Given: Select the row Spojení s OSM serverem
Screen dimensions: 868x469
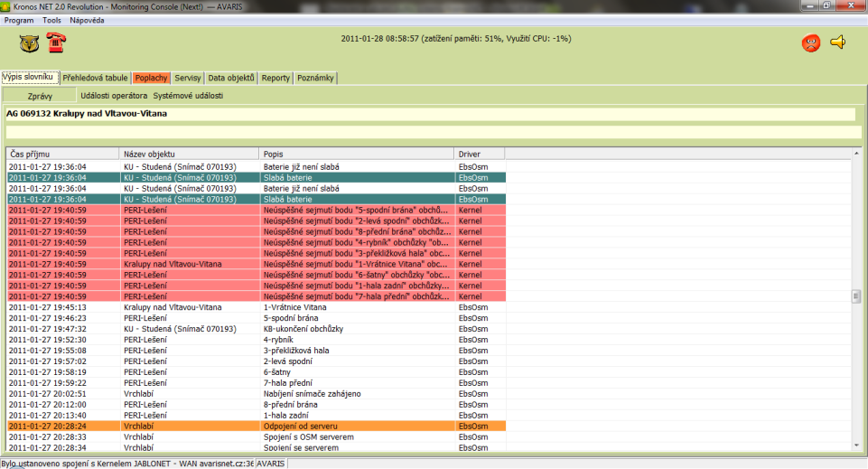Looking at the screenshot, I should click(257, 436).
